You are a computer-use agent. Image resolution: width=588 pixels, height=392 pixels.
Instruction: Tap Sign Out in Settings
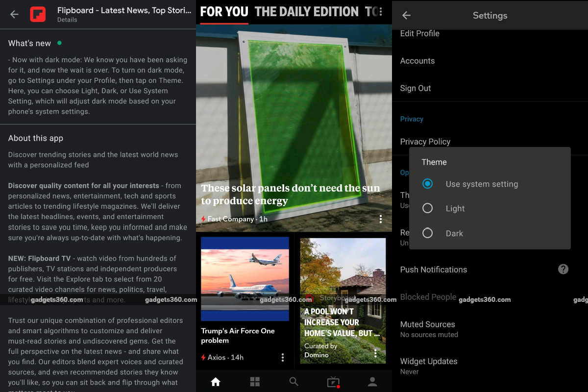[416, 88]
